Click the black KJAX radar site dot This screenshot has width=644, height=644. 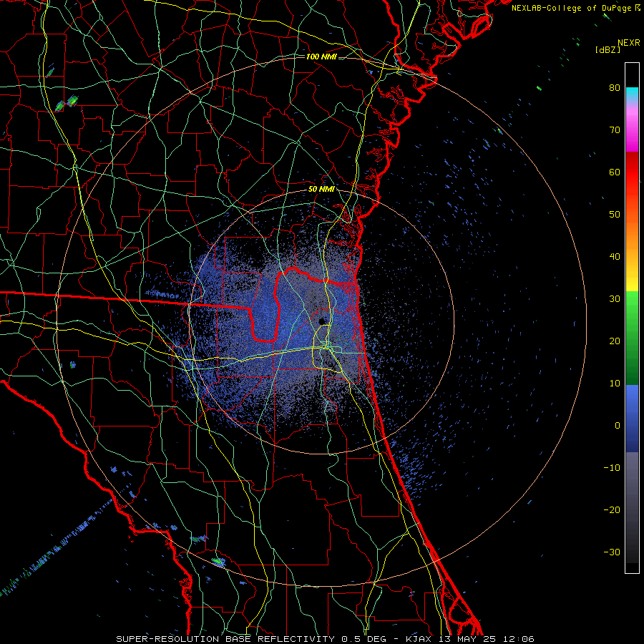(323, 321)
